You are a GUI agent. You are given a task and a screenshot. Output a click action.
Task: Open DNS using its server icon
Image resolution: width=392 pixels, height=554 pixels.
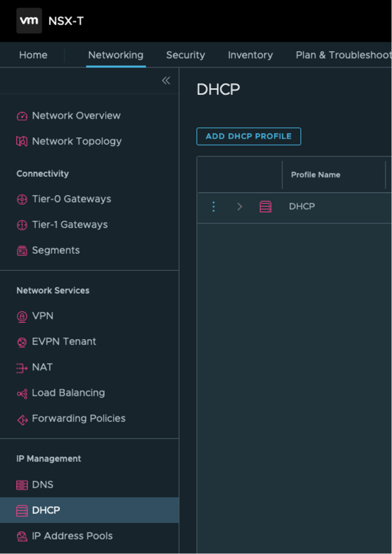point(22,484)
